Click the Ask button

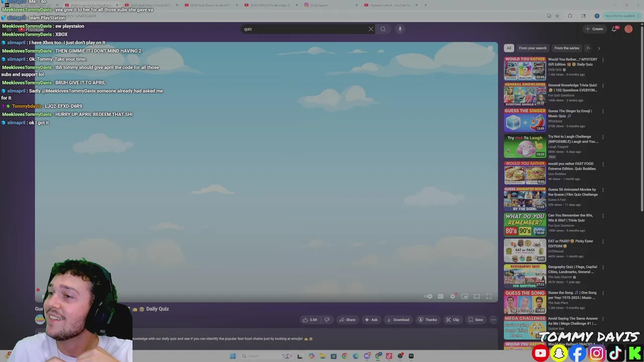click(371, 320)
